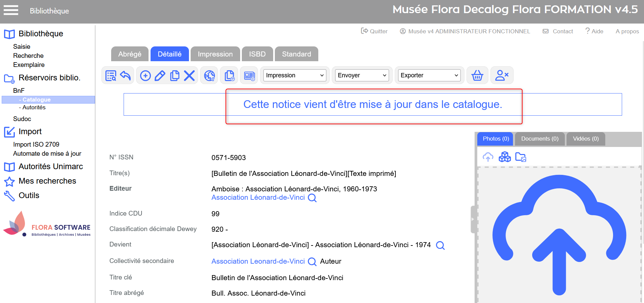Click Quitter to log out

point(374,31)
